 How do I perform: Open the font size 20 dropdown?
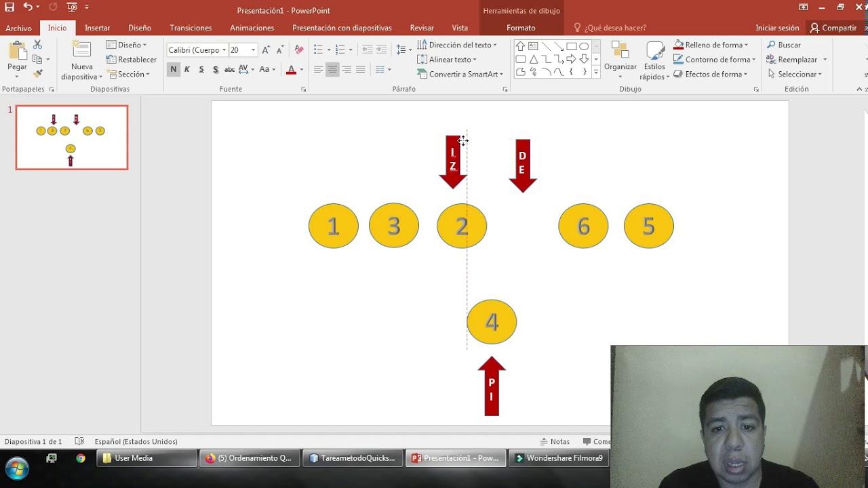[x=254, y=50]
